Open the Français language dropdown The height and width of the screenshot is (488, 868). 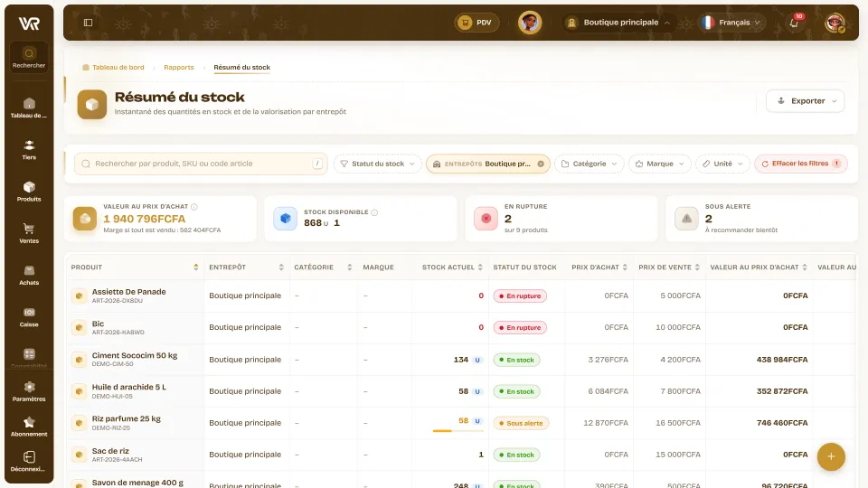pos(731,23)
